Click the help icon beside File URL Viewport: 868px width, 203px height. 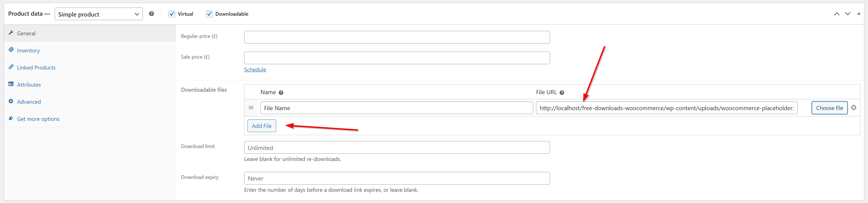pos(562,92)
